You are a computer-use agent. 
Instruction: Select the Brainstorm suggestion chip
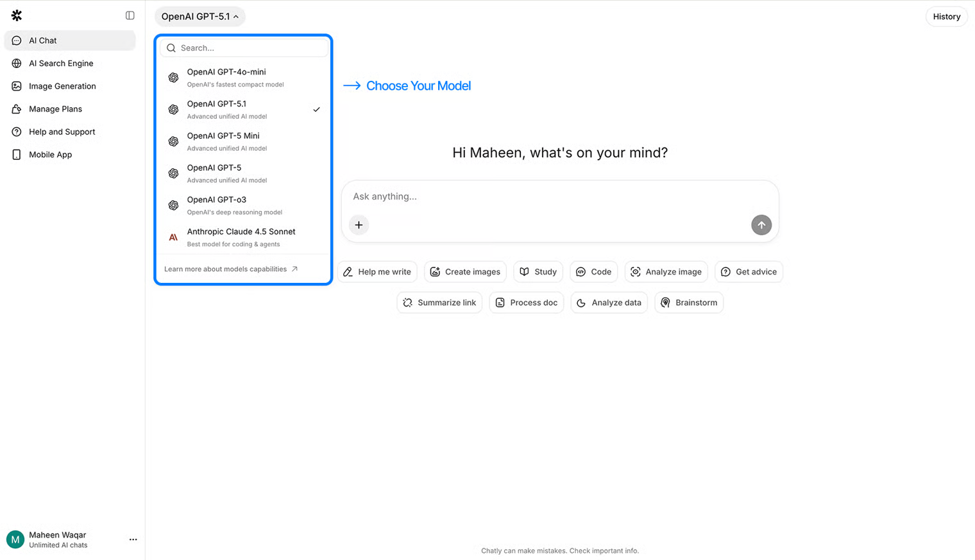(x=689, y=303)
